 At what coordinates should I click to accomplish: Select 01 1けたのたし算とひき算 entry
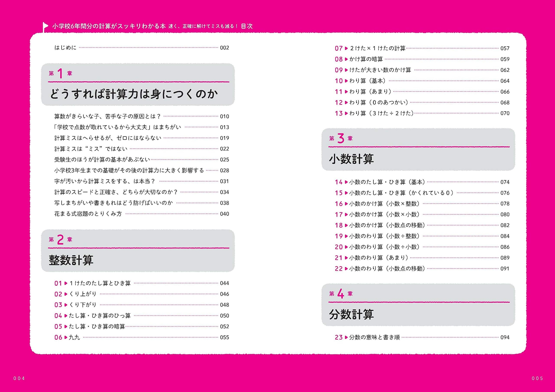pyautogui.click(x=142, y=283)
